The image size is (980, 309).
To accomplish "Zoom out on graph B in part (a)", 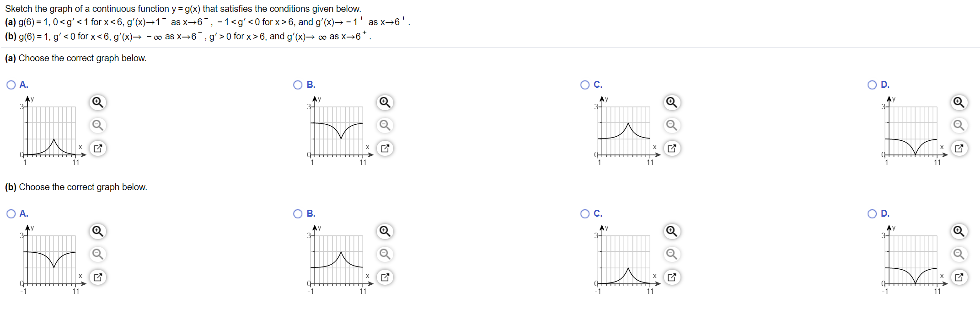I will pos(385,126).
